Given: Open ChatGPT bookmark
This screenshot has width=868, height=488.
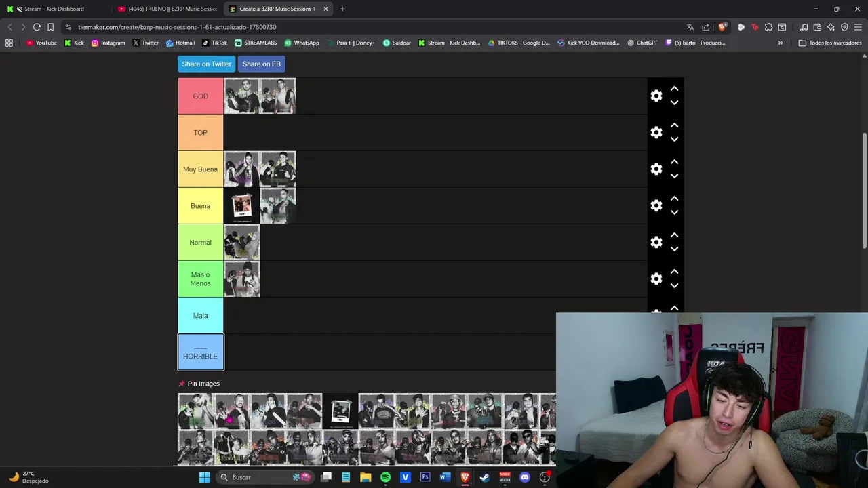Looking at the screenshot, I should point(642,43).
